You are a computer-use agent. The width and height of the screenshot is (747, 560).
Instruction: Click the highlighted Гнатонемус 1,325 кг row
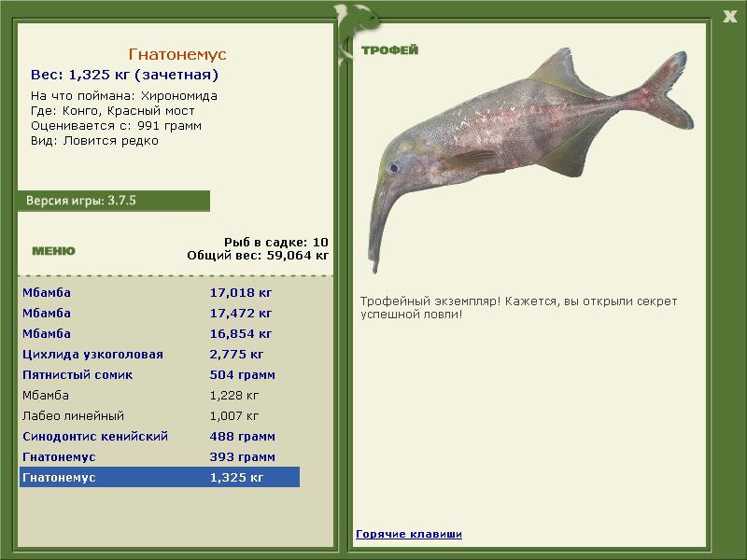(160, 477)
